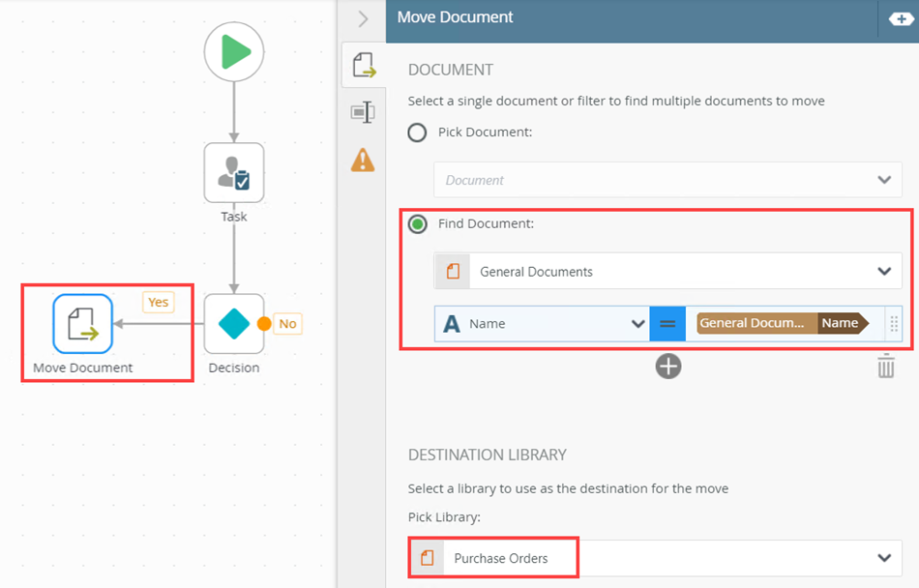The width and height of the screenshot is (919, 588).
Task: Open the step properties tab icon
Action: 363,113
